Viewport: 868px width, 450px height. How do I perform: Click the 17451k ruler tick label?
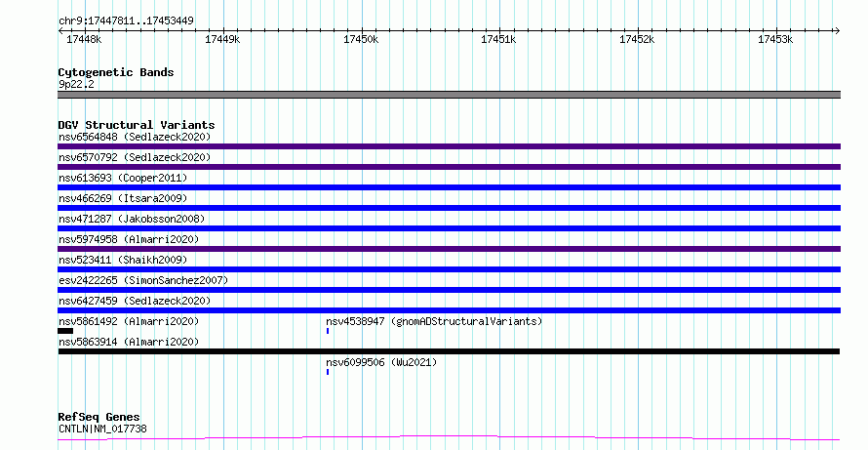point(498,39)
